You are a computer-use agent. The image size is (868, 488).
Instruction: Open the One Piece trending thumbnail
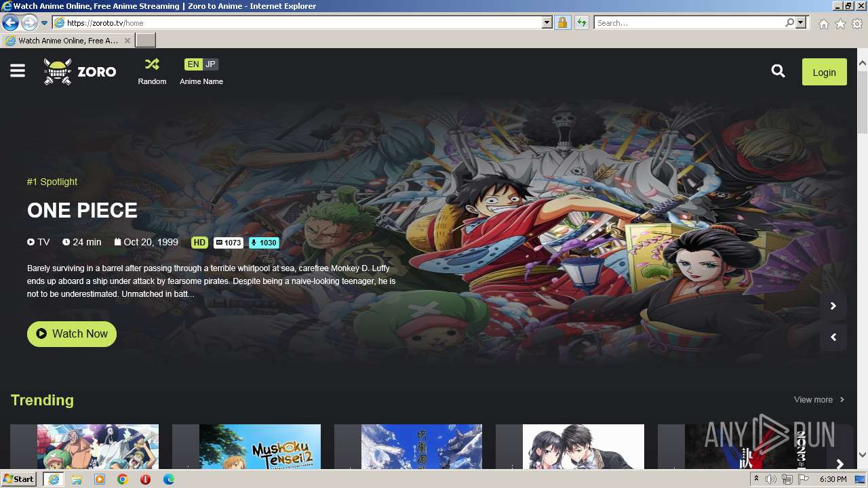point(98,447)
